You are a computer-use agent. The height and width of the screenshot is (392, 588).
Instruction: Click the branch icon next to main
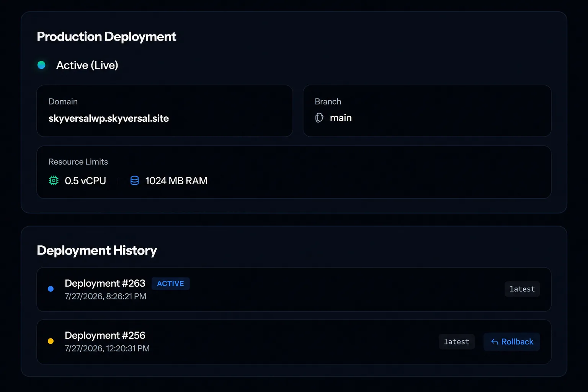(x=319, y=118)
